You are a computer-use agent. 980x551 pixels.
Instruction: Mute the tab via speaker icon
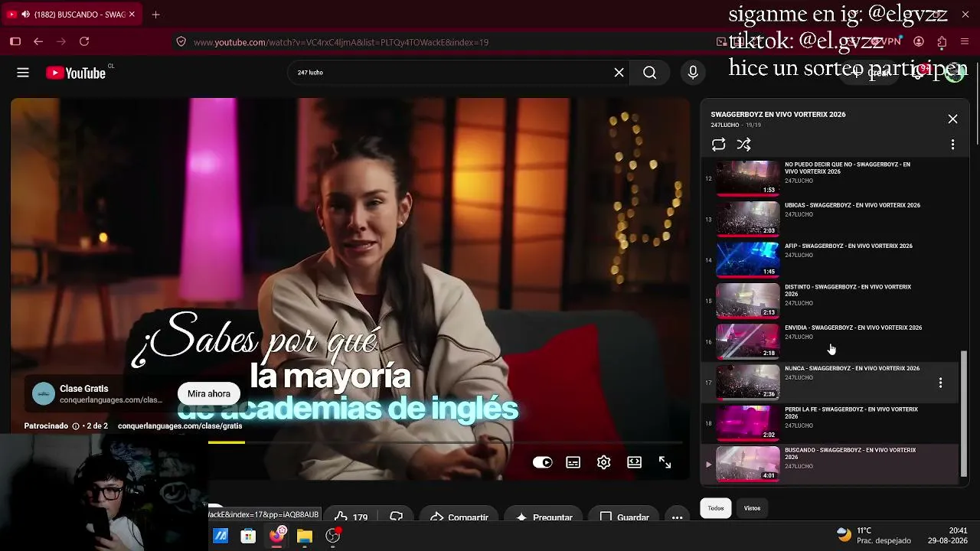pyautogui.click(x=25, y=15)
